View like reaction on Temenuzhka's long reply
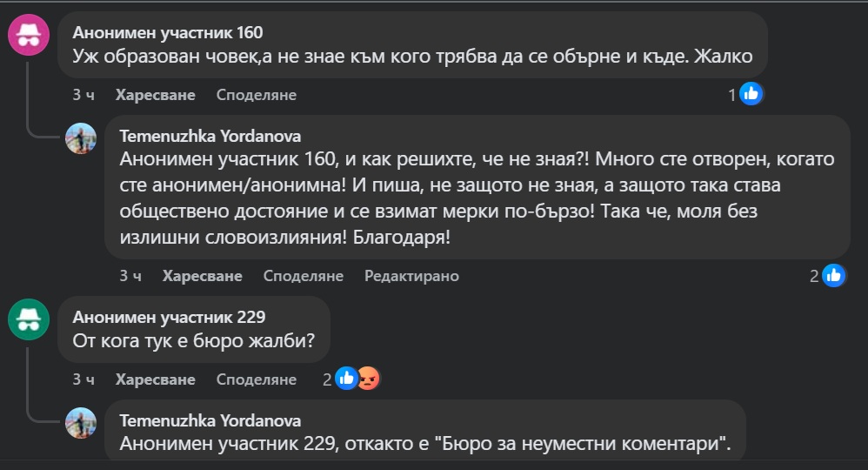 834,275
